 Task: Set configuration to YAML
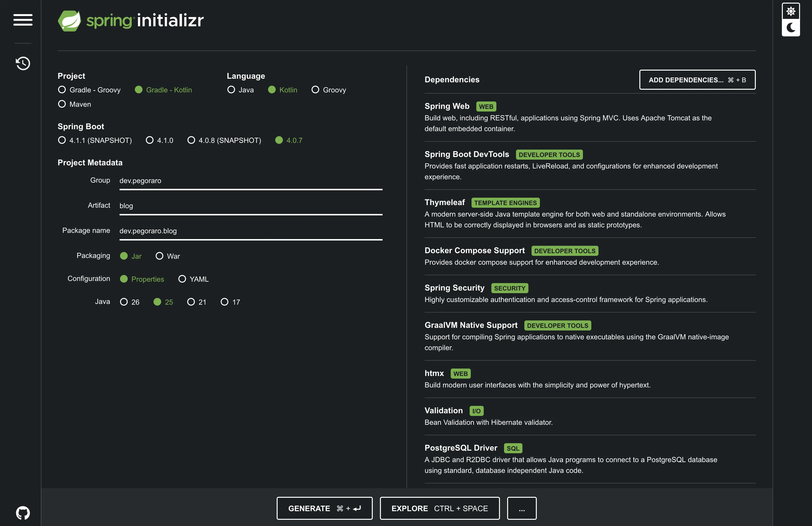pos(193,279)
